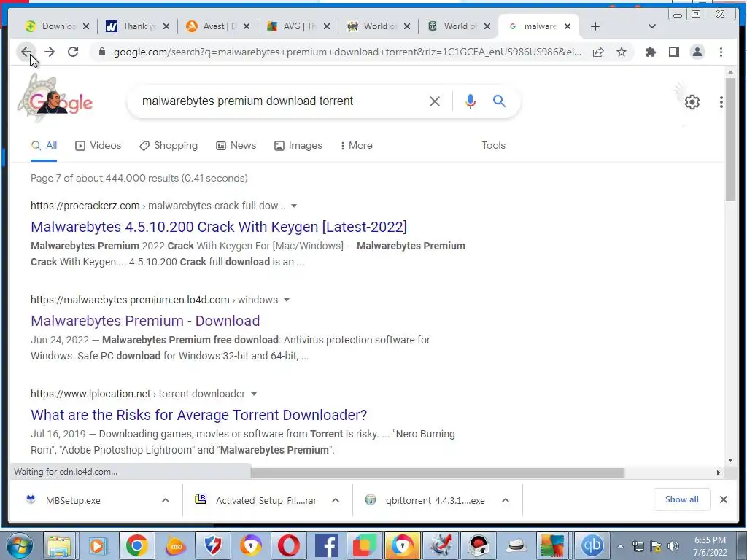Open the Chrome three-dot menu
The height and width of the screenshot is (560, 747).
pos(721,52)
